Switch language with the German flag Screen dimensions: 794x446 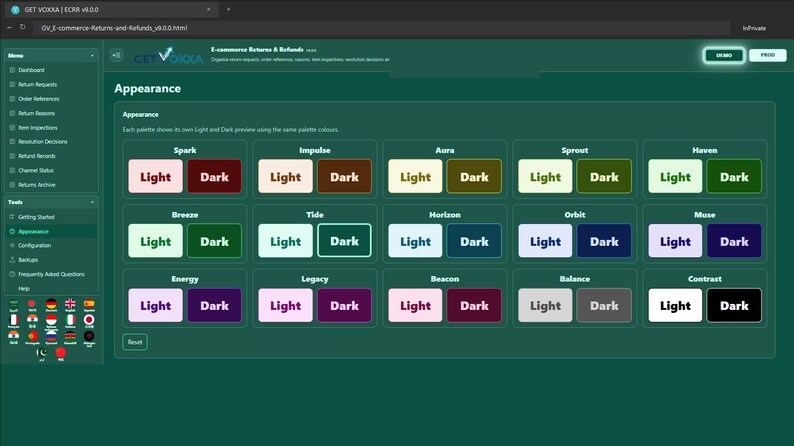pyautogui.click(x=51, y=304)
